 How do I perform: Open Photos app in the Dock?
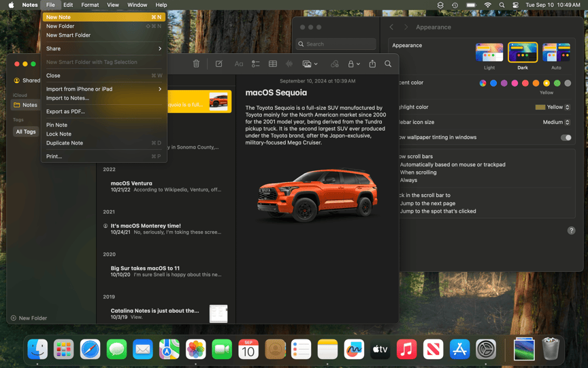(196, 349)
